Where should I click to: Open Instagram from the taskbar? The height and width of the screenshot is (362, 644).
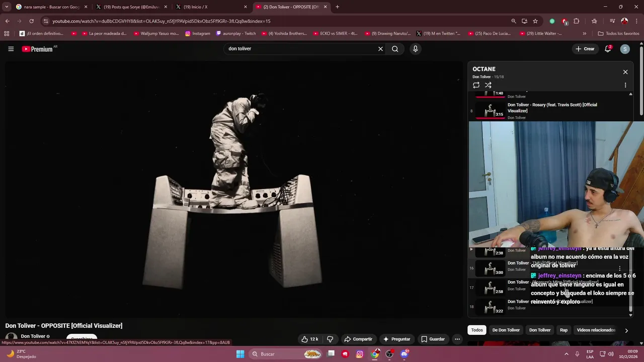(x=360, y=354)
